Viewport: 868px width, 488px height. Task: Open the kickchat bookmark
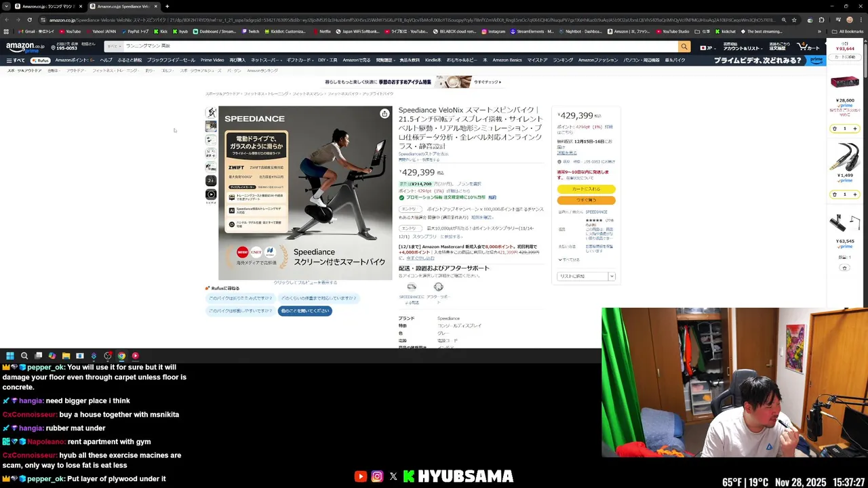pos(725,31)
